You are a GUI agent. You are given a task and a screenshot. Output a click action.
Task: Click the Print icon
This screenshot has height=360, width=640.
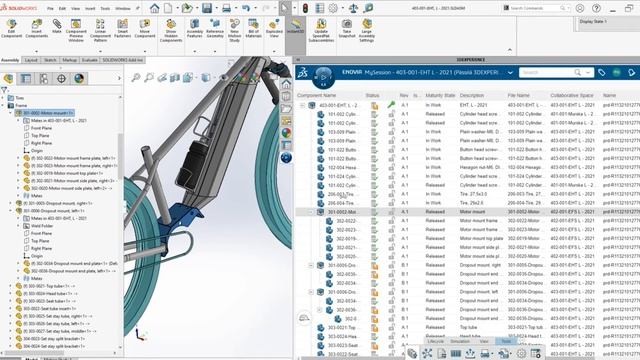pos(227,8)
